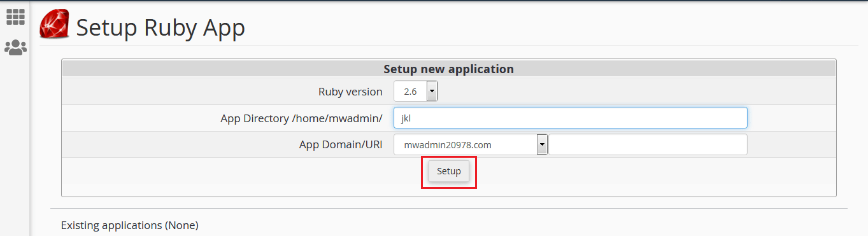Click the red Ruby gem logo
The width and height of the screenshot is (868, 236).
55,25
